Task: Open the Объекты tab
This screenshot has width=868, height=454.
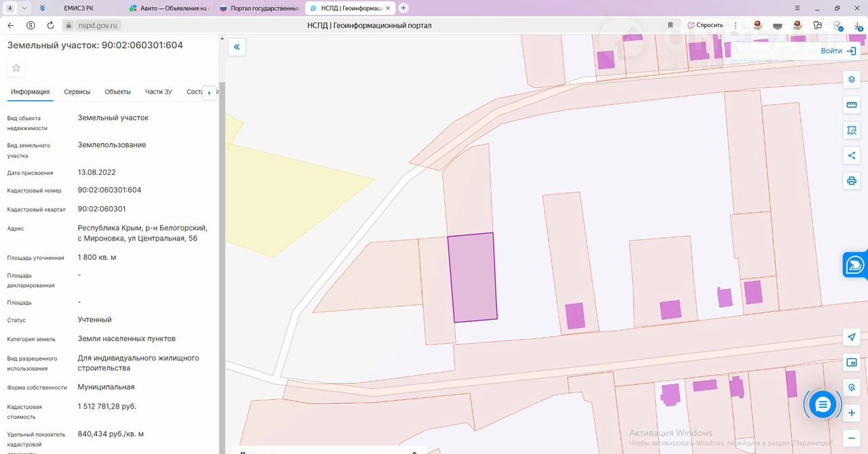Action: [117, 92]
